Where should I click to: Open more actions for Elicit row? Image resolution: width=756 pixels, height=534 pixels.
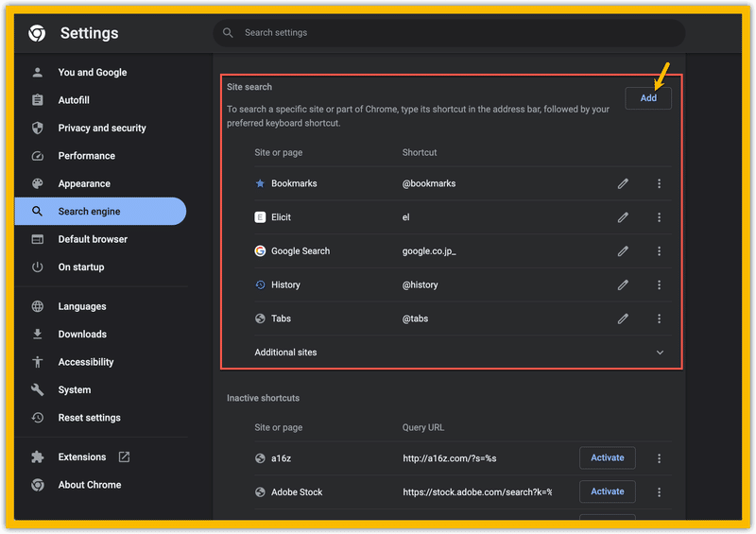pyautogui.click(x=659, y=217)
